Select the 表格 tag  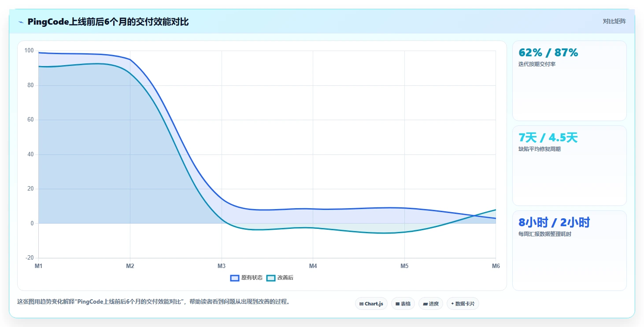tap(403, 304)
